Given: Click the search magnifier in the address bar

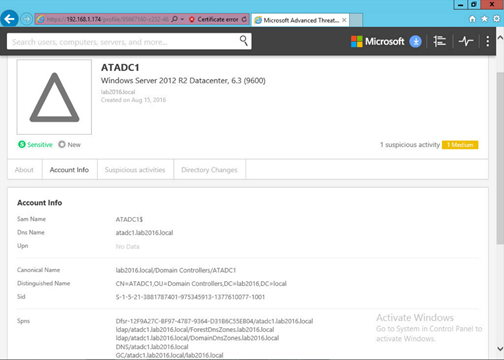Looking at the screenshot, I should click(x=174, y=19).
